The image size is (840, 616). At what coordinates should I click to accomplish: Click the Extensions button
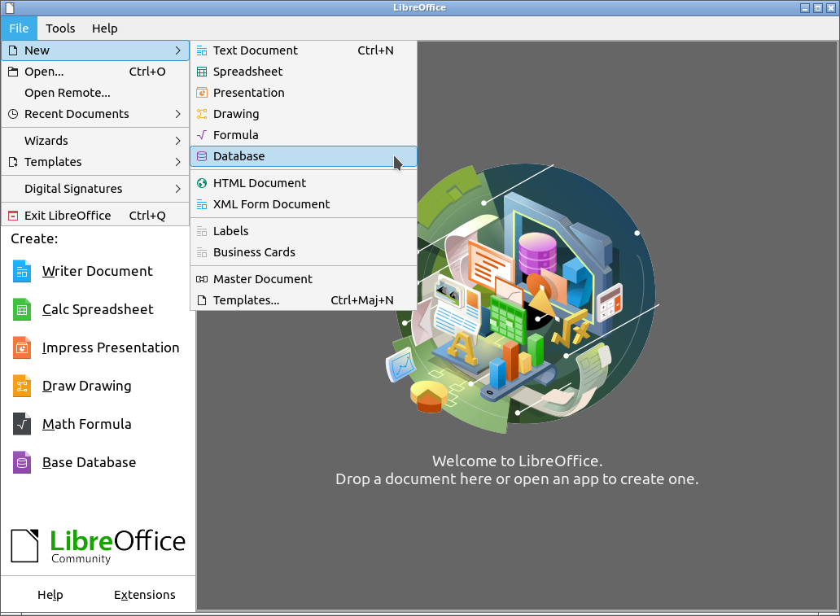pyautogui.click(x=145, y=595)
